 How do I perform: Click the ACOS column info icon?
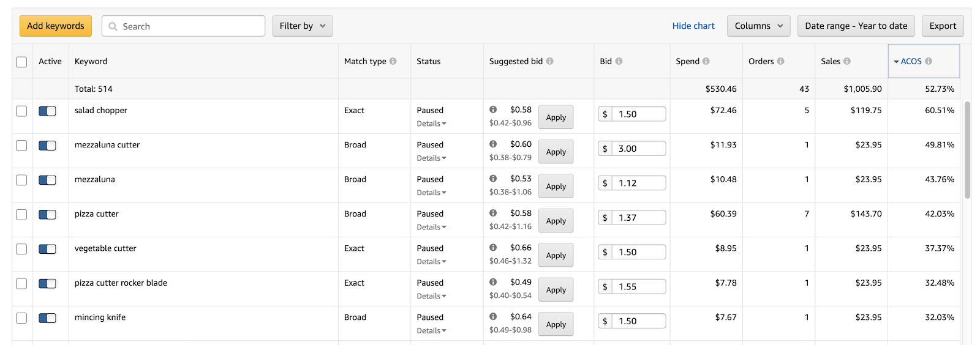click(929, 61)
